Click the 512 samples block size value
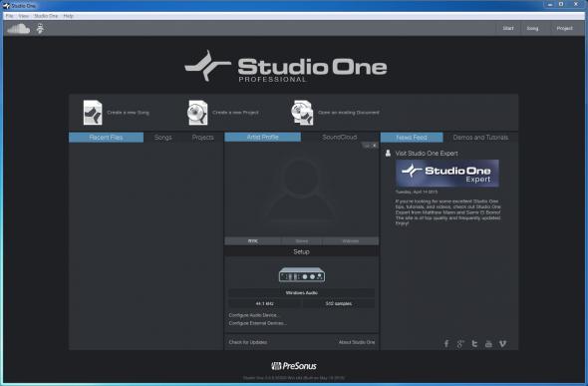 pos(339,303)
